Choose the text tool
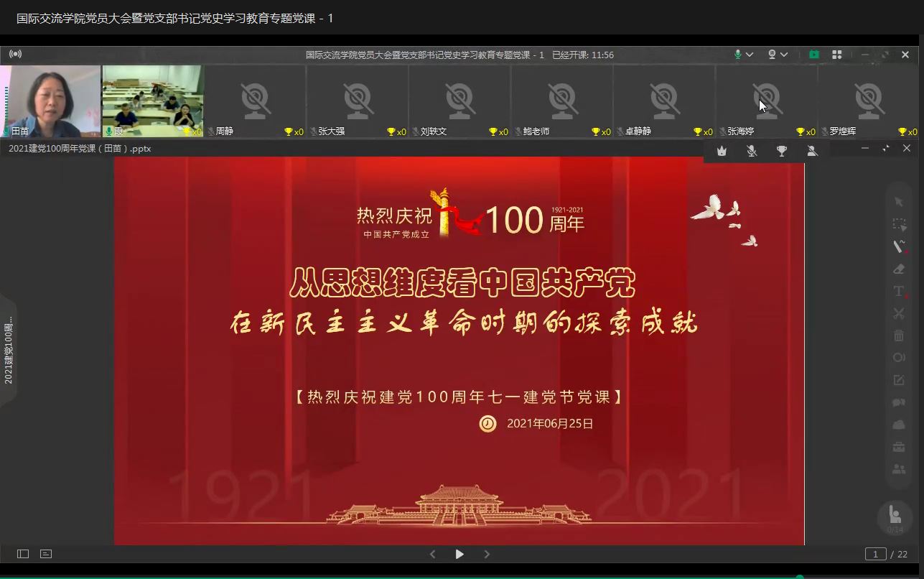Viewport: 924px width, 579px height. [898, 291]
